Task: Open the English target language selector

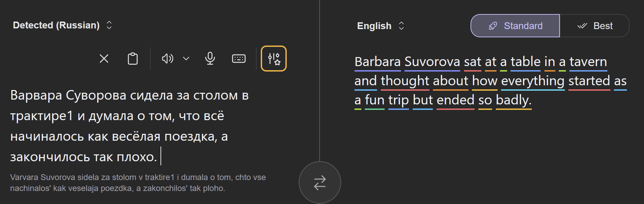Action: click(381, 26)
